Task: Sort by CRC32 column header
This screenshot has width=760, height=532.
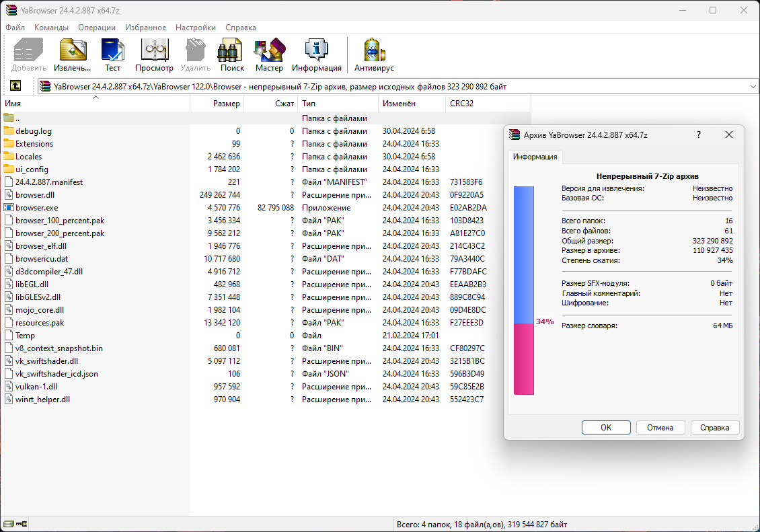Action: click(488, 103)
